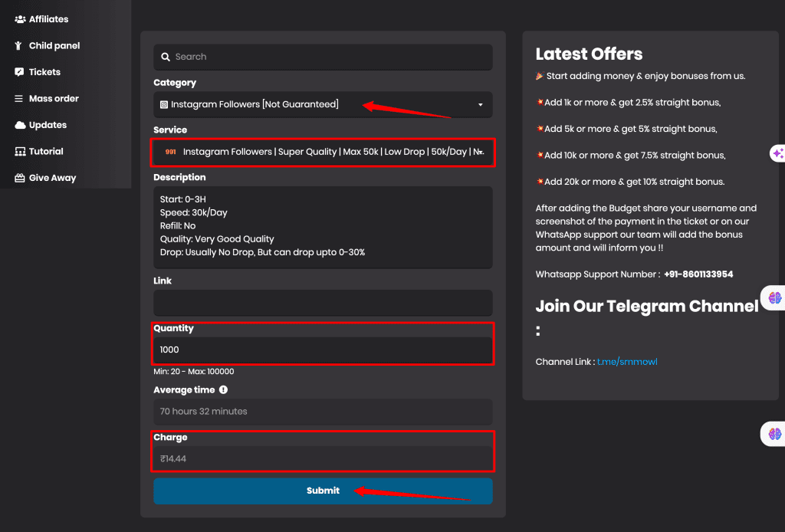Click the Give Away gift icon
The width and height of the screenshot is (785, 532).
pos(20,178)
